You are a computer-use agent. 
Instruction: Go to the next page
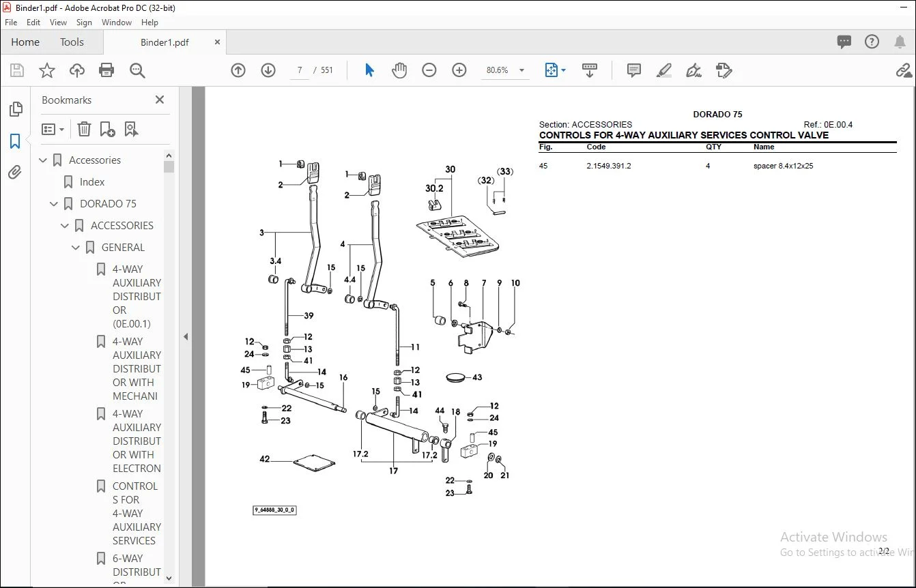point(268,70)
